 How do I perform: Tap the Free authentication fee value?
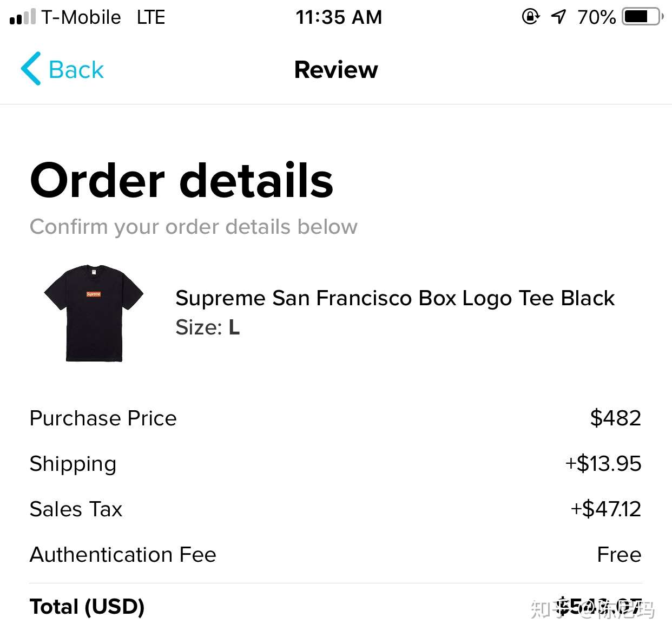[x=619, y=555]
